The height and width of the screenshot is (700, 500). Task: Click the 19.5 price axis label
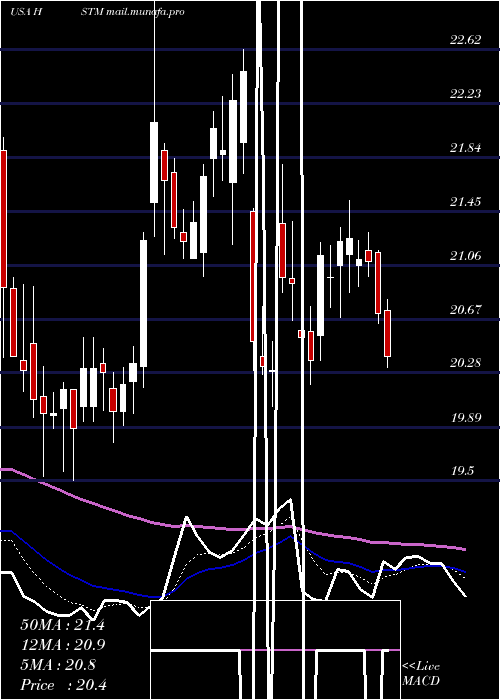tap(462, 471)
